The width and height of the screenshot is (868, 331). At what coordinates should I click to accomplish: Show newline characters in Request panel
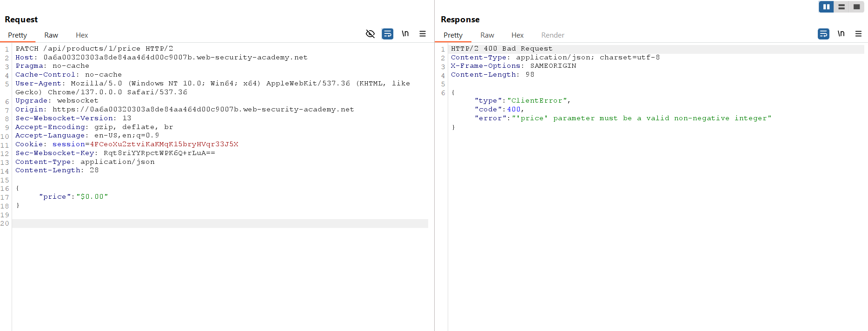click(405, 34)
